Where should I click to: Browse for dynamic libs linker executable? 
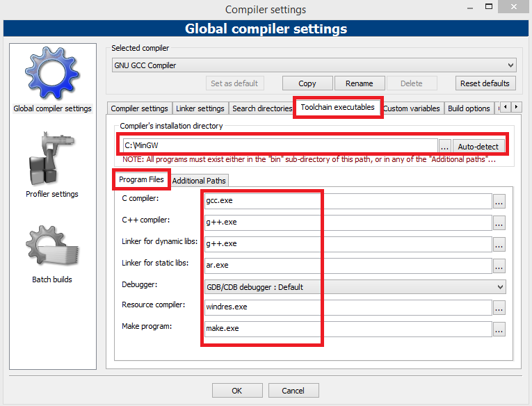[499, 245]
